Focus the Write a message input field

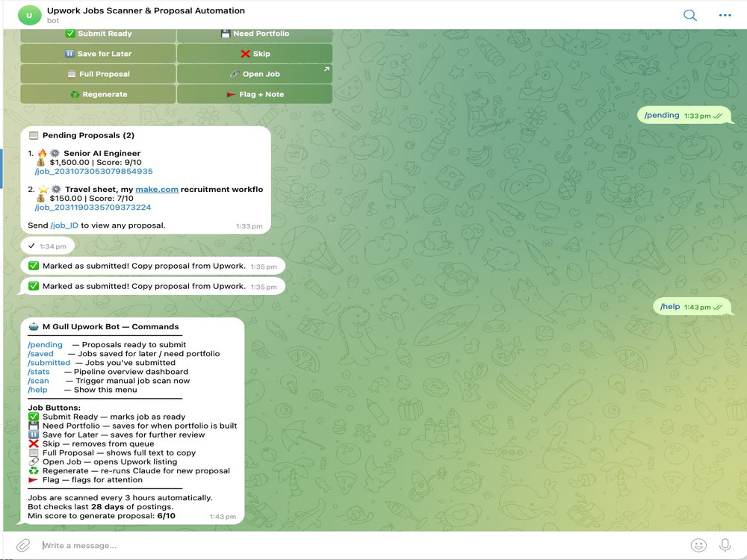point(362,545)
